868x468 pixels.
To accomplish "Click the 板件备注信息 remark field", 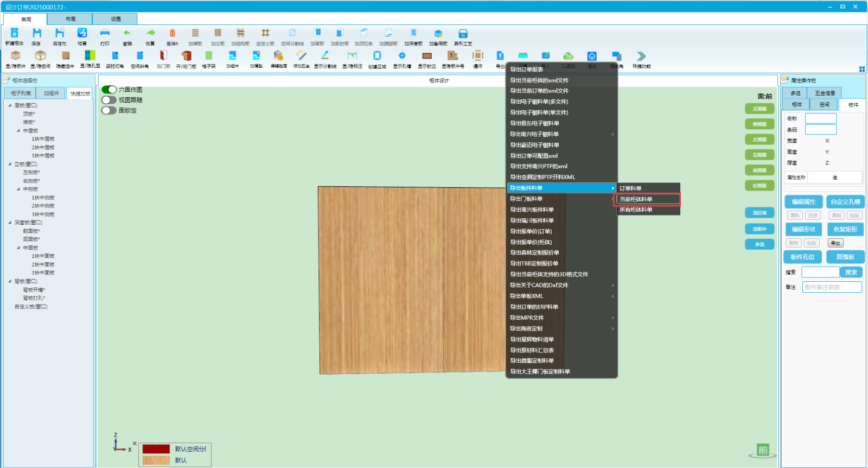I will 832,287.
